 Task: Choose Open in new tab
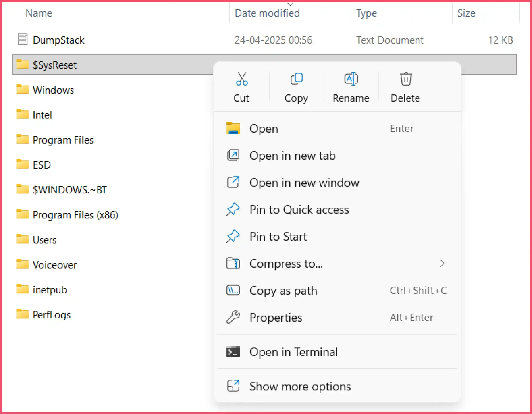[x=292, y=156]
